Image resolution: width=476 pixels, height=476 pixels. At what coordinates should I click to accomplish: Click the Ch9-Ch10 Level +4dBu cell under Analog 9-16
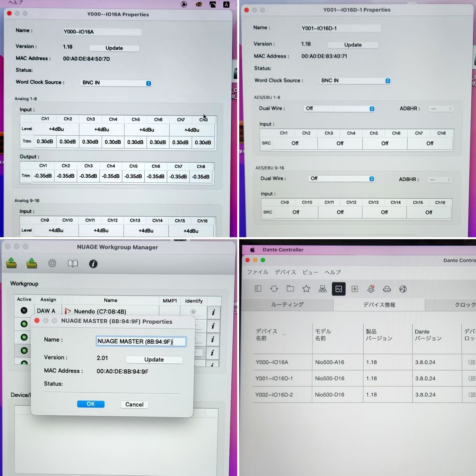(56, 230)
